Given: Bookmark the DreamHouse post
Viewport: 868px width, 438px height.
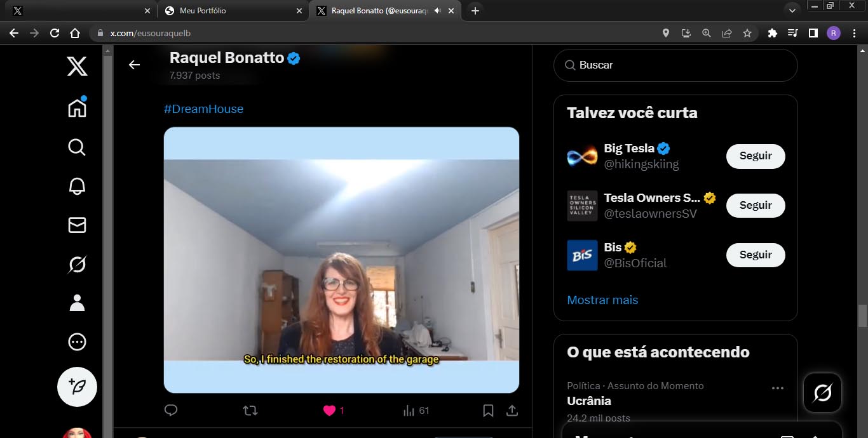Looking at the screenshot, I should [x=488, y=411].
